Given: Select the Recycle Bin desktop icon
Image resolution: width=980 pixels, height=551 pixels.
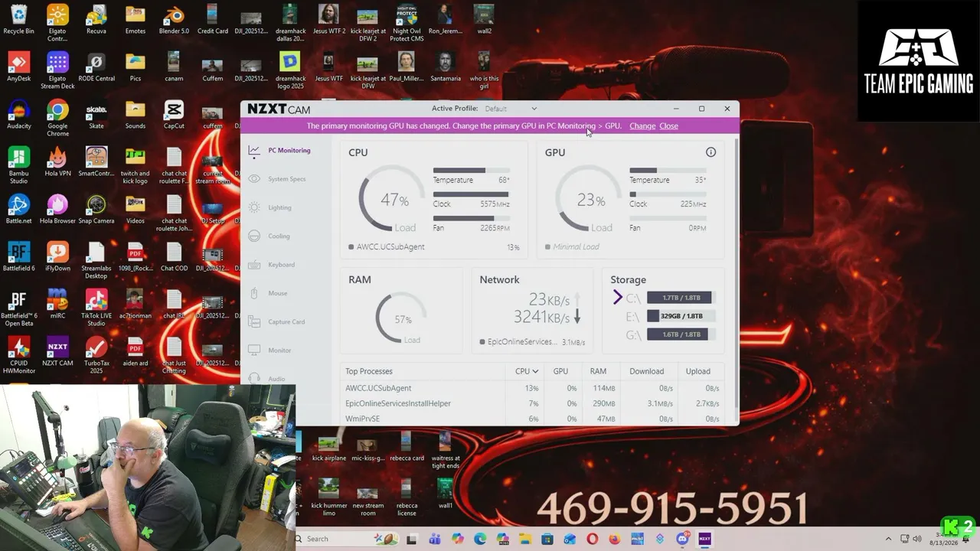Looking at the screenshot, I should 18,20.
